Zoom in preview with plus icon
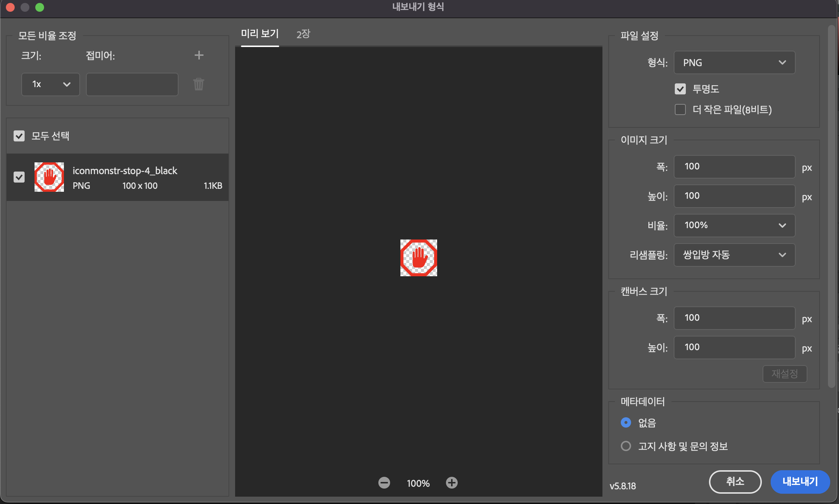Image resolution: width=839 pixels, height=504 pixels. (452, 483)
